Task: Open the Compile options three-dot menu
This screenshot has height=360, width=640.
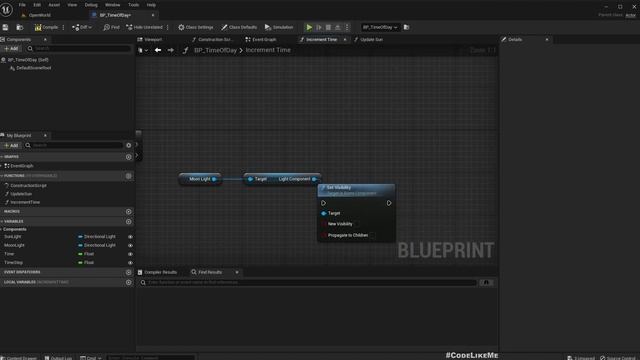Action: 63,27
